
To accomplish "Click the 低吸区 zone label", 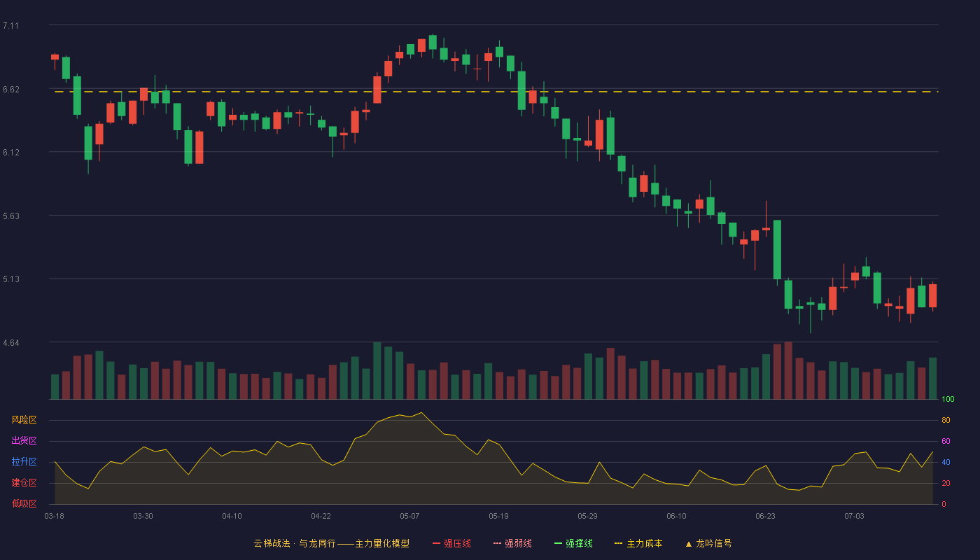I will (24, 503).
